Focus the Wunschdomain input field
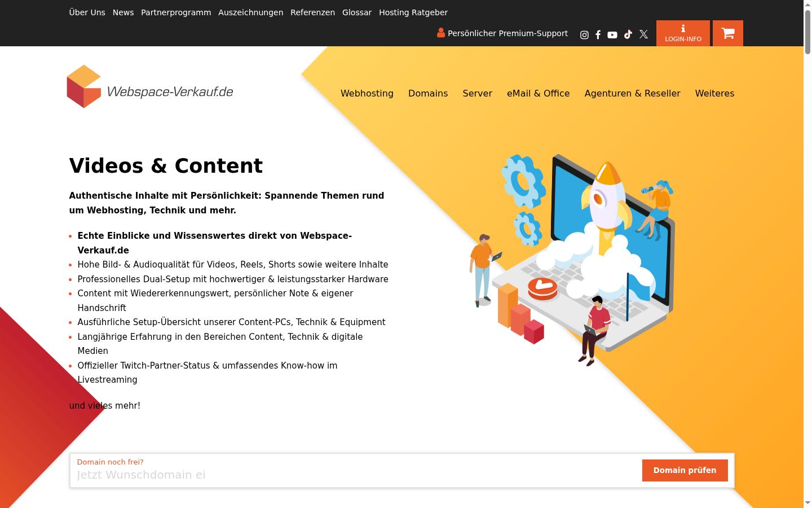 point(355,475)
